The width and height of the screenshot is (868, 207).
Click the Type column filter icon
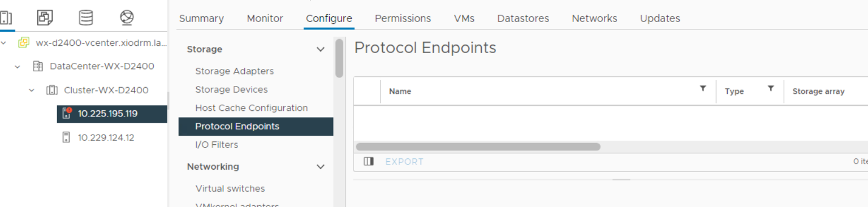click(x=771, y=89)
